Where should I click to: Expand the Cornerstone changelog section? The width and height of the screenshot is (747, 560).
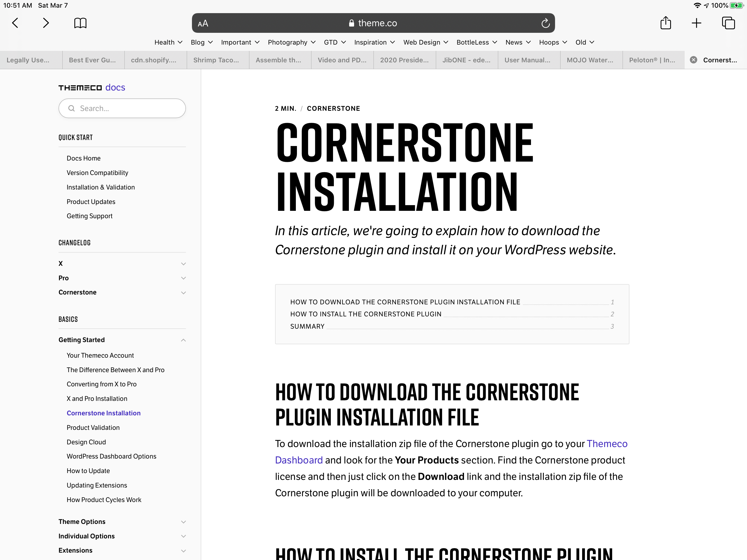click(122, 292)
